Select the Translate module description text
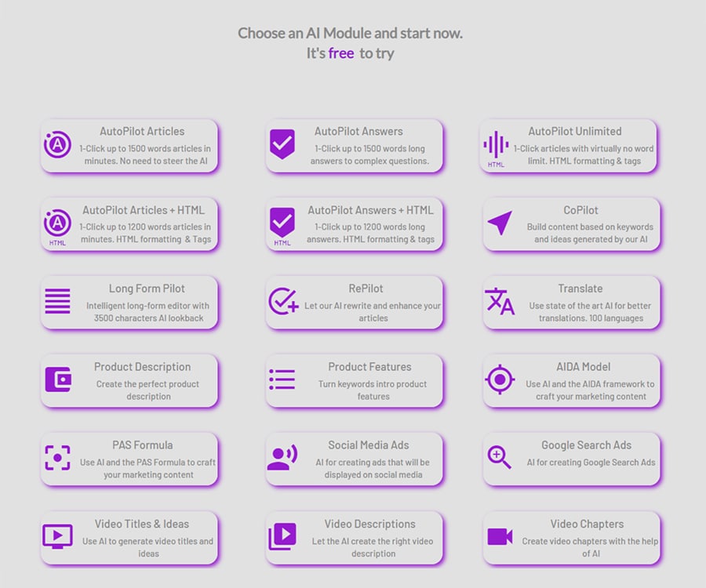 coord(590,312)
